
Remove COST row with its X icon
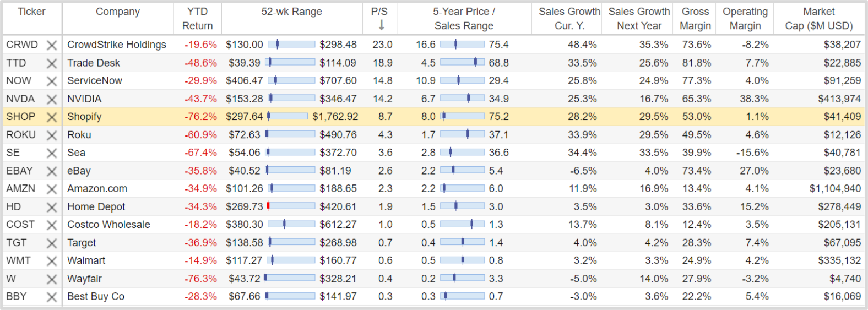pyautogui.click(x=52, y=225)
